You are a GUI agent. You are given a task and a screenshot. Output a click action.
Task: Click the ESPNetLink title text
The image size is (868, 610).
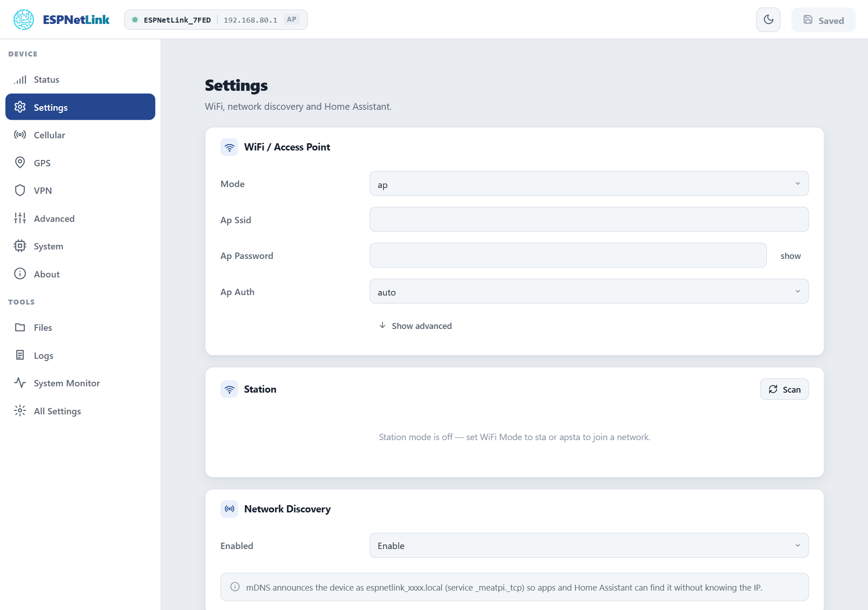point(76,20)
